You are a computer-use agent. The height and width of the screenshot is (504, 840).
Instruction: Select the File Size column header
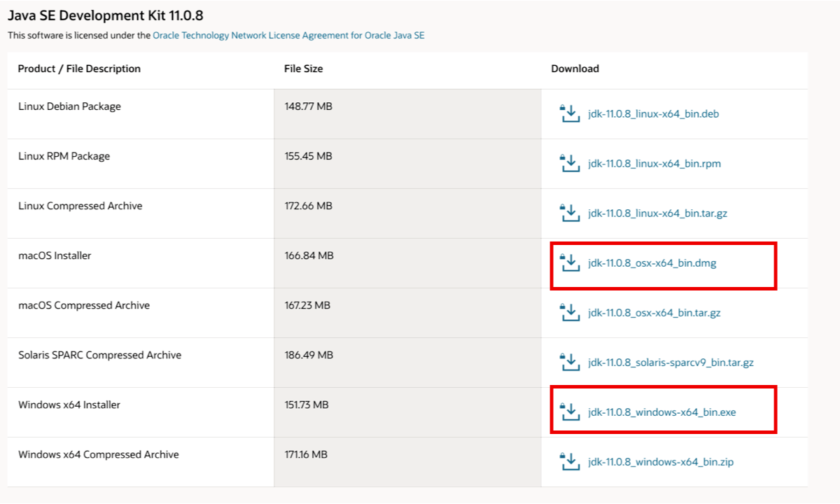click(x=303, y=69)
